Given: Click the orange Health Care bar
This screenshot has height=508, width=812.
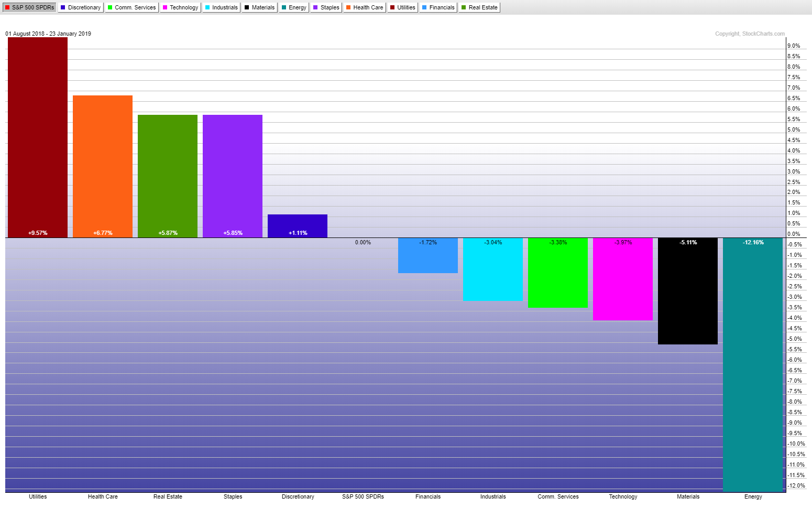Looking at the screenshot, I should click(103, 167).
